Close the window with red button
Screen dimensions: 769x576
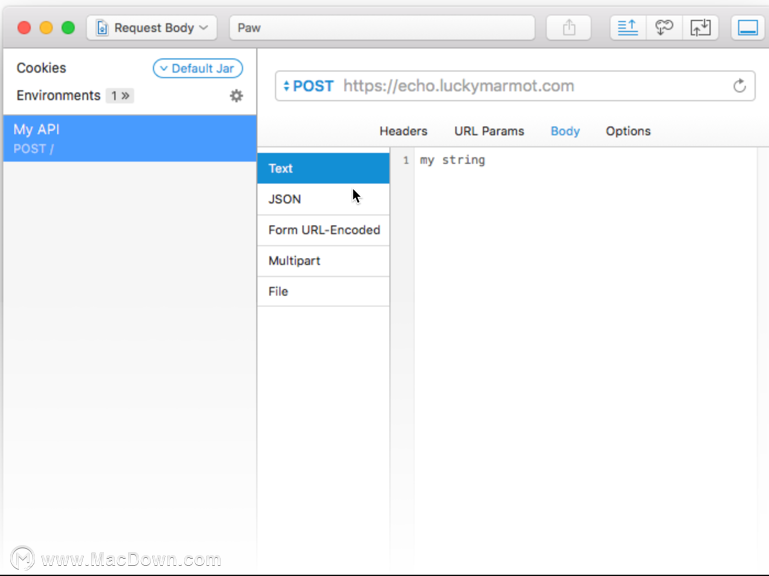pos(24,27)
